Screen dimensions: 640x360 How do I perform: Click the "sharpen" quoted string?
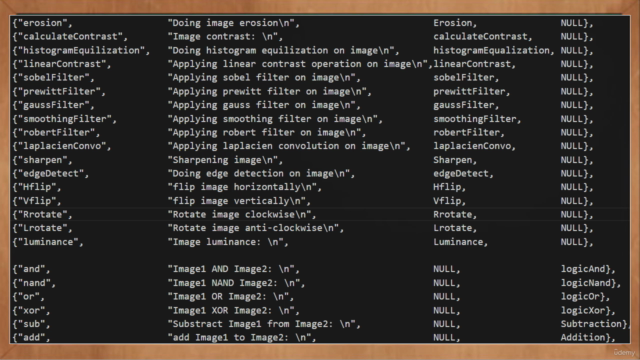click(x=42, y=160)
